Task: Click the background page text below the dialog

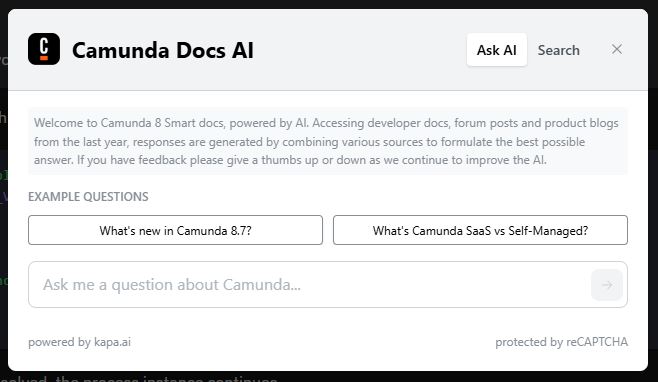Action: pyautogui.click(x=138, y=377)
